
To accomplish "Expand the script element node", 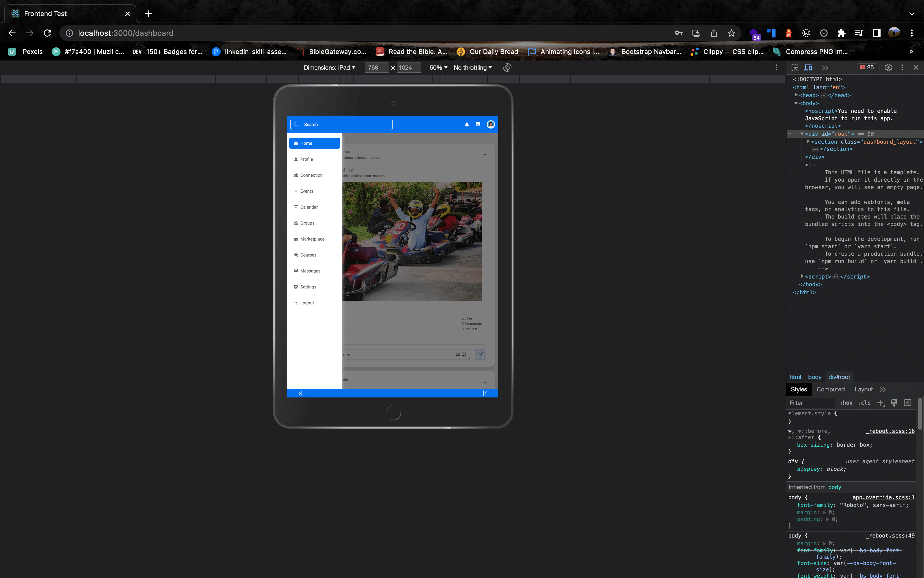I will tap(802, 276).
